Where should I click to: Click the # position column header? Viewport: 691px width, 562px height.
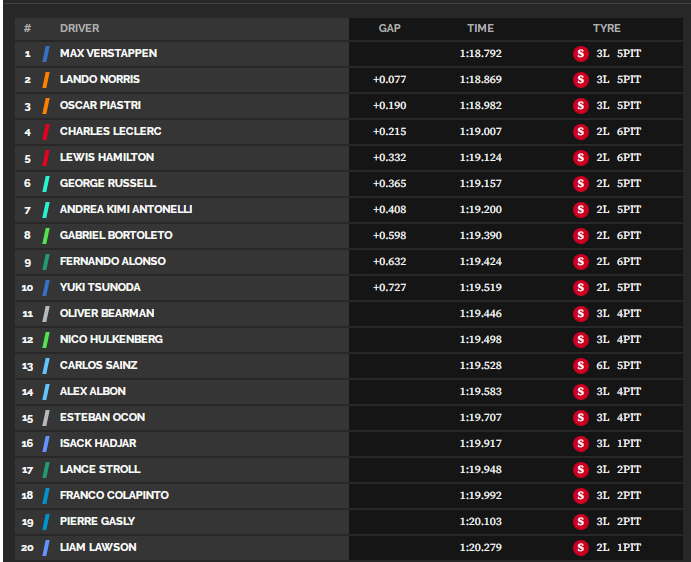[x=27, y=28]
